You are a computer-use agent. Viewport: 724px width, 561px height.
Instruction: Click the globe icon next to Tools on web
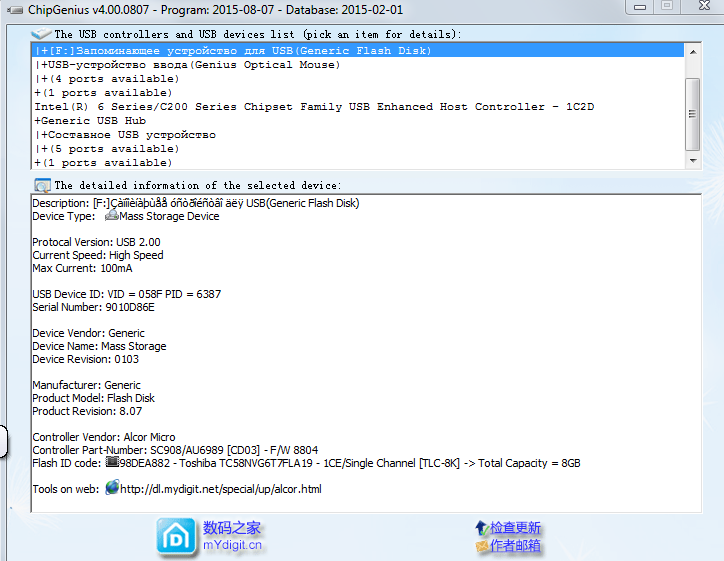pos(112,488)
